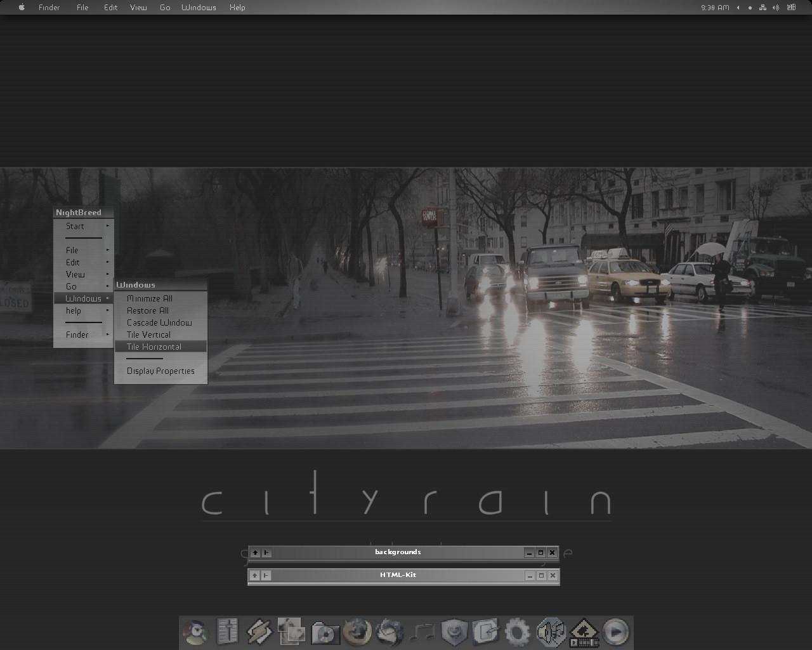Image resolution: width=812 pixels, height=650 pixels.
Task: Click the rightmost tray icon after the speaker
Action: point(791,8)
